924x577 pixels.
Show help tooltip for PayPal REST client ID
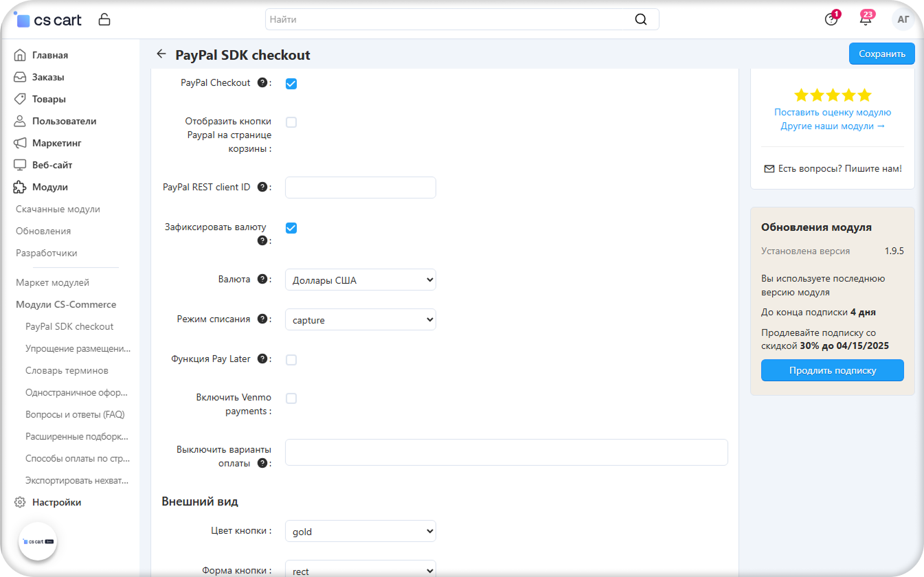262,187
